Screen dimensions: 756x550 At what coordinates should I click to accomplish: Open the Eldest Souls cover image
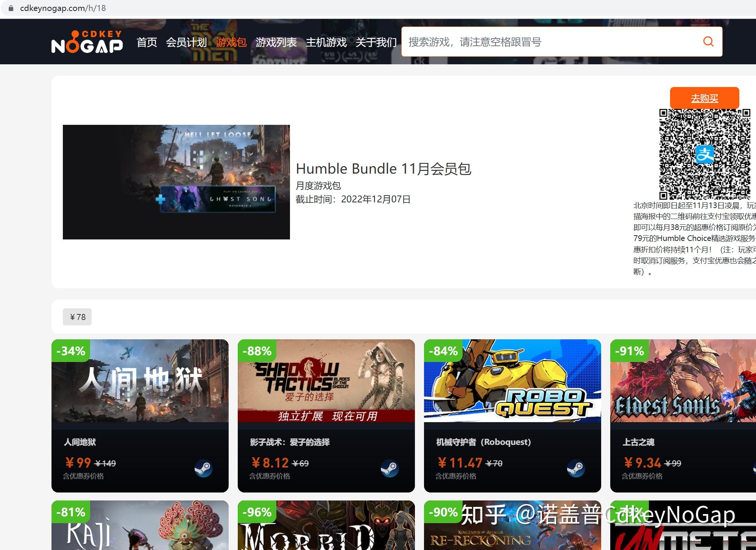click(683, 381)
